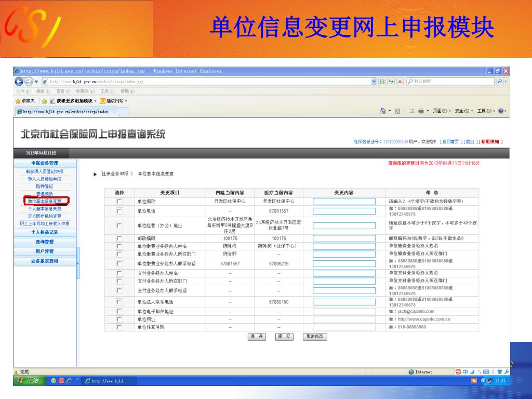Click the home page icon in command bar
The width and height of the screenshot is (532, 399).
383,111
